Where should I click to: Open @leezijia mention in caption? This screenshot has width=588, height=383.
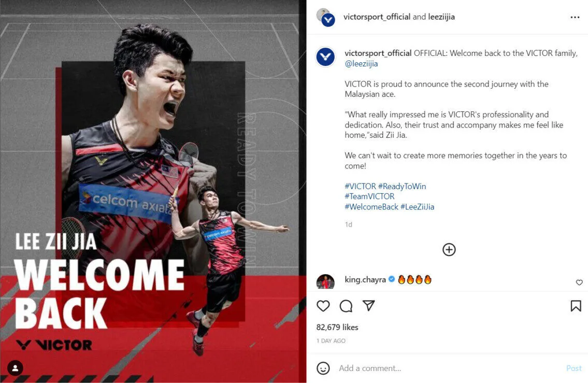[x=361, y=63]
